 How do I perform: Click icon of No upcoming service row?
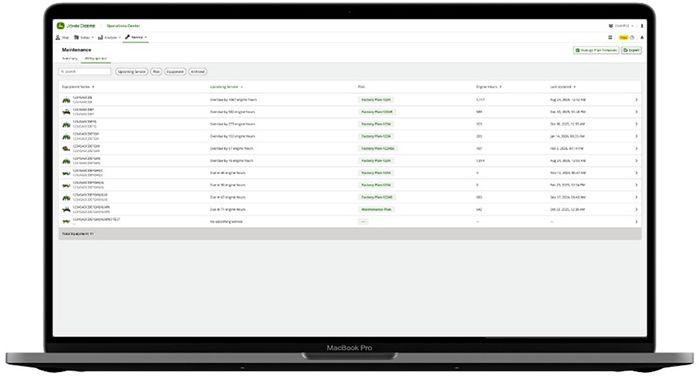[x=66, y=222]
